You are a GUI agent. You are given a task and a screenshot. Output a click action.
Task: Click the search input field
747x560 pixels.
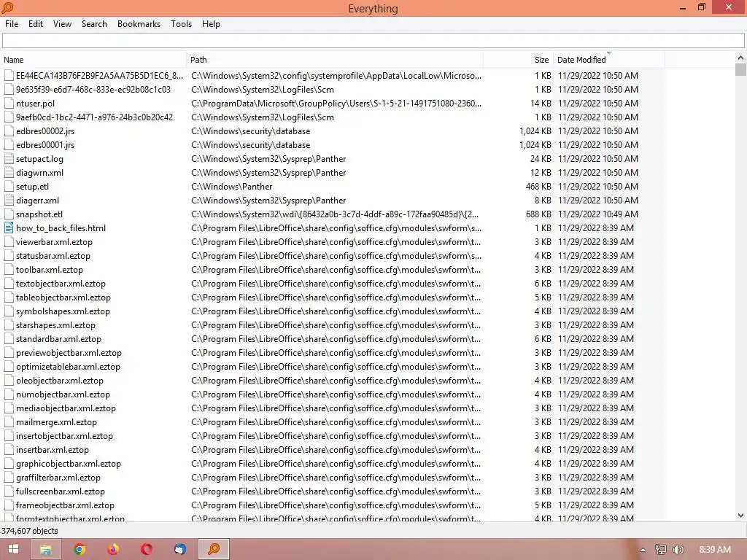pos(373,41)
